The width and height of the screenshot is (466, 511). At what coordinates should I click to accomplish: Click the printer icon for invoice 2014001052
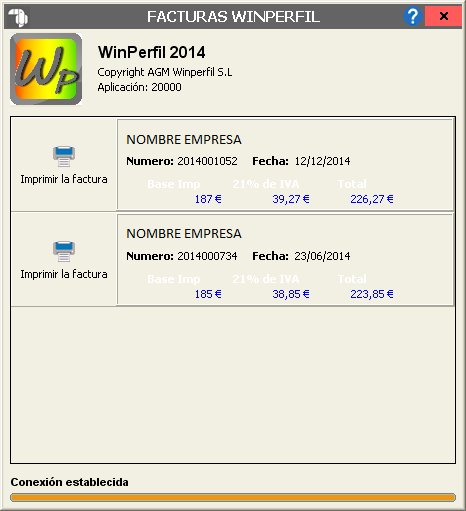pos(64,156)
